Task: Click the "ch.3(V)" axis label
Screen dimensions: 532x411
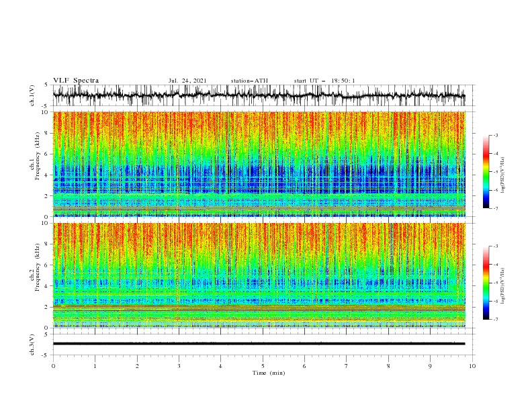Action: click(x=32, y=345)
